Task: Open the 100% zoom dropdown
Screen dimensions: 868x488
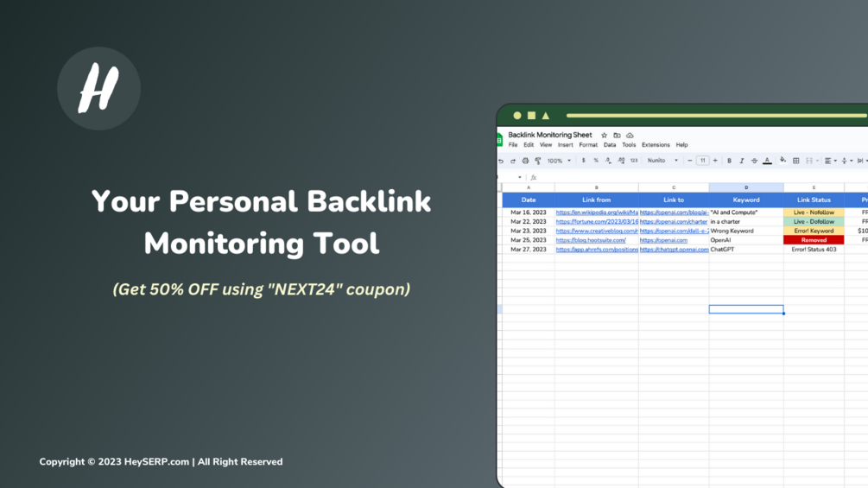Action: [559, 161]
